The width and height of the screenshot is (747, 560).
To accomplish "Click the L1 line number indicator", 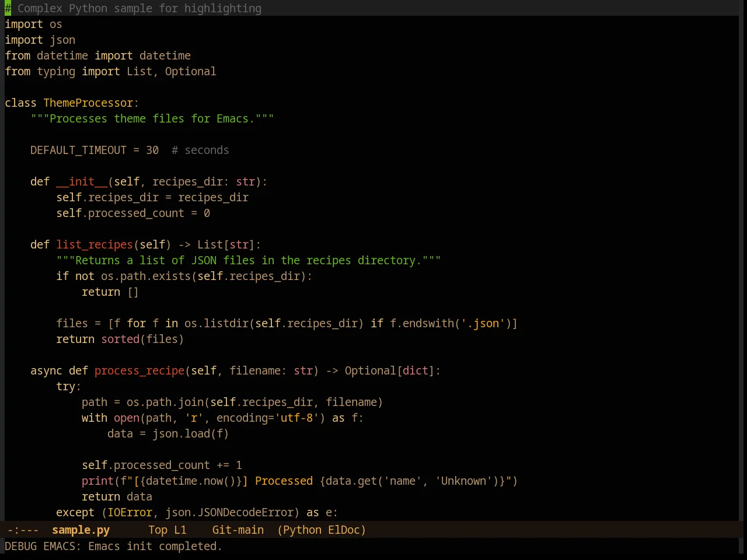I will point(180,530).
